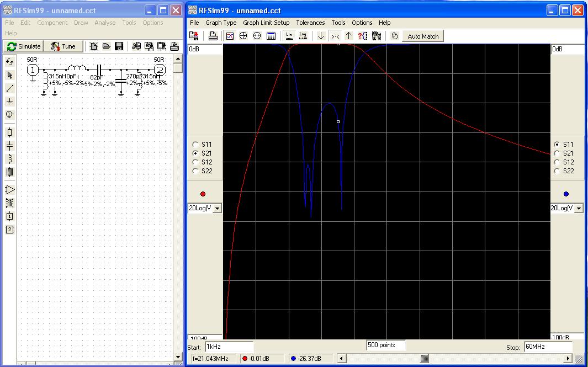588x367 pixels.
Task: Select left-trace S21 radio button
Action: click(x=195, y=153)
